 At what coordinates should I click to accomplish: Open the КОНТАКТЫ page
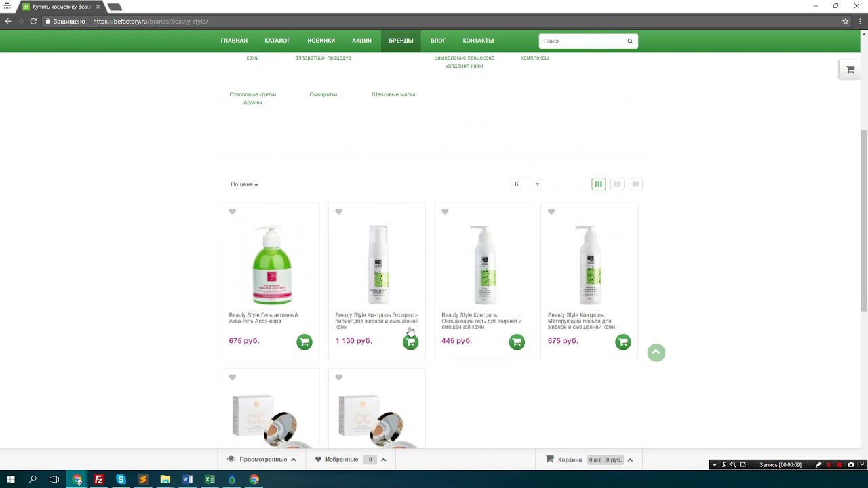[x=478, y=41]
